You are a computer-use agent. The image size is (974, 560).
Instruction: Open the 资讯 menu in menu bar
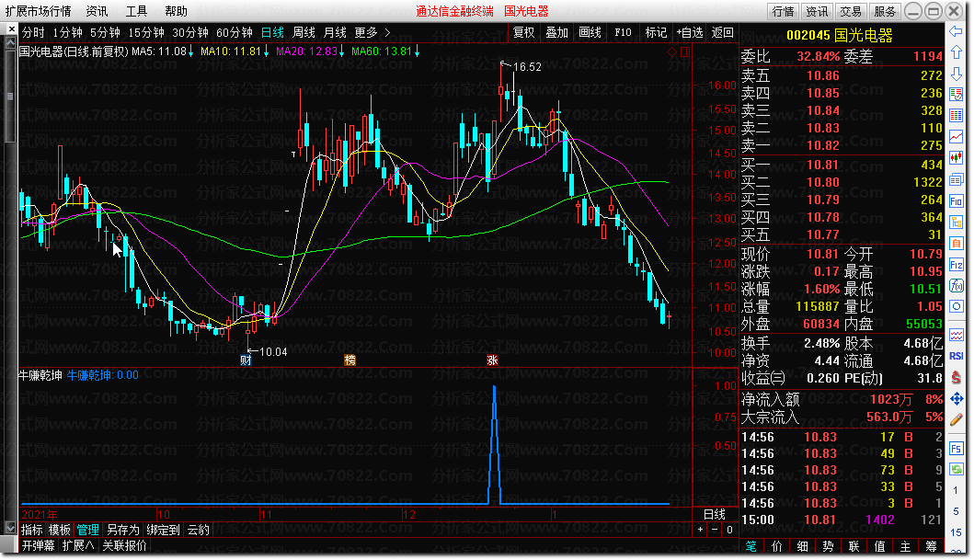(97, 11)
